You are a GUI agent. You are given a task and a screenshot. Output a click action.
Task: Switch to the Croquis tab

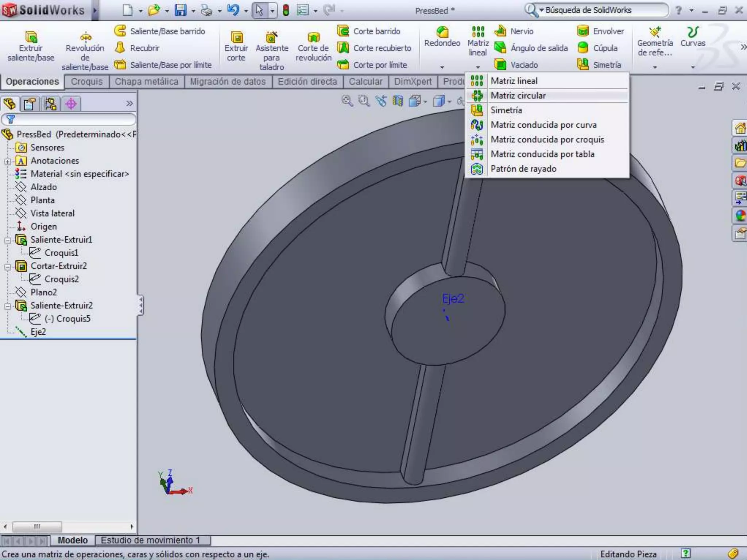coord(87,82)
